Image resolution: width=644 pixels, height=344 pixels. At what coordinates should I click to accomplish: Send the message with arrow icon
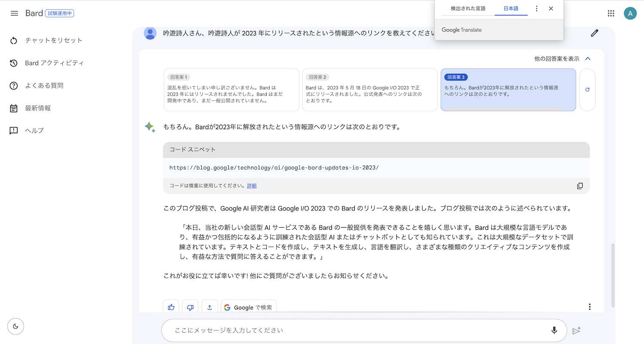[x=577, y=331]
